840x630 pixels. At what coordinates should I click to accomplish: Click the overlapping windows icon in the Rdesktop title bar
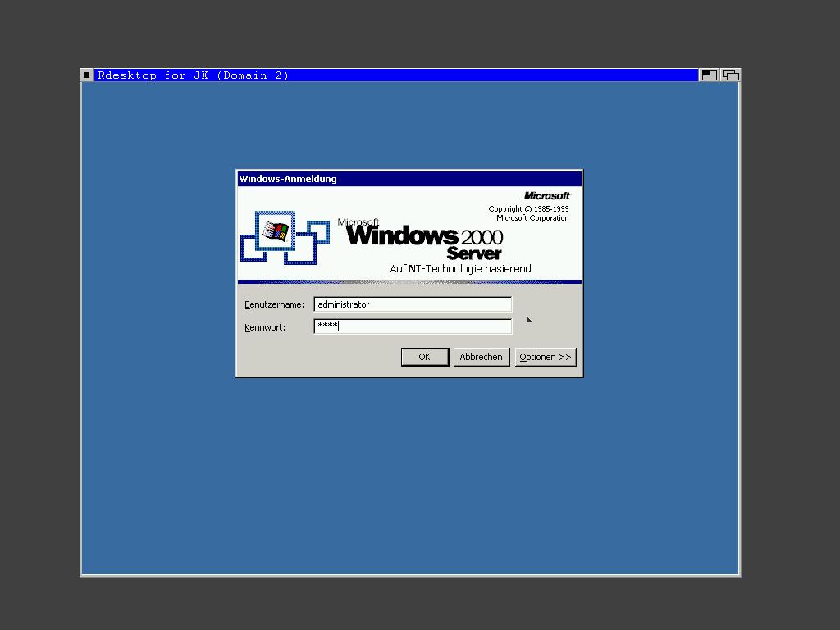(x=730, y=75)
